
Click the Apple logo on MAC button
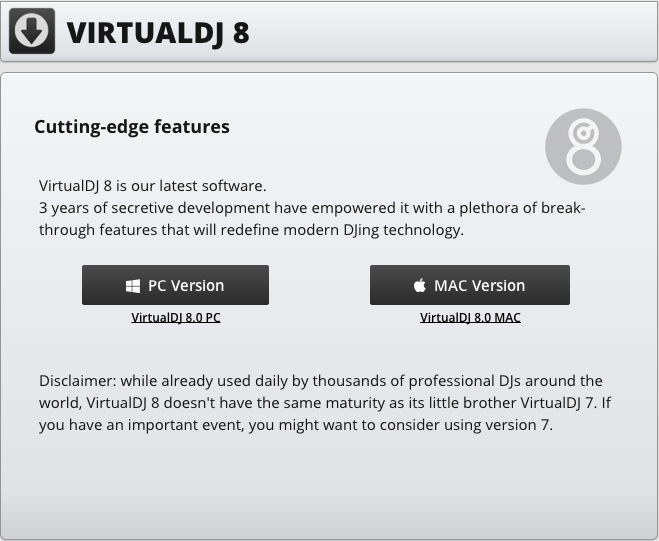pyautogui.click(x=419, y=286)
